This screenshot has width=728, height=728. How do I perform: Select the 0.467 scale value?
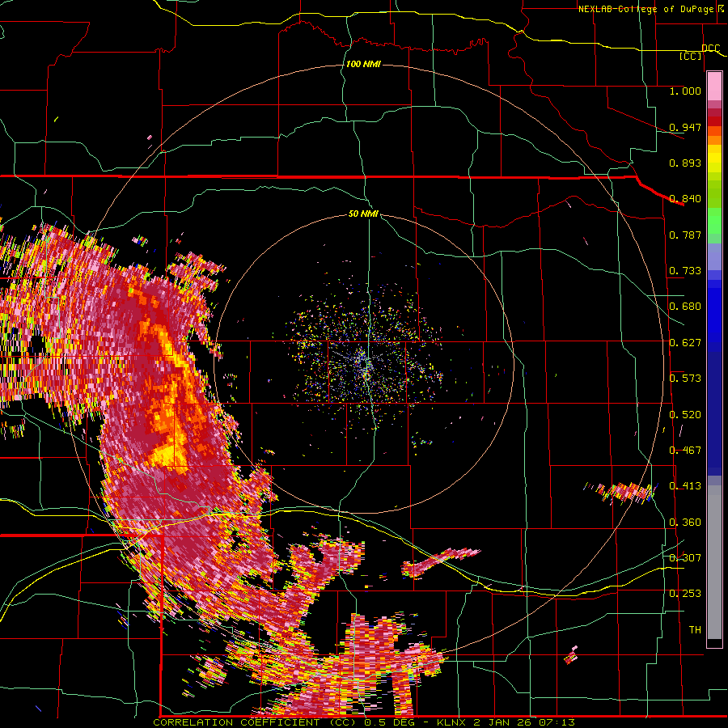[685, 451]
